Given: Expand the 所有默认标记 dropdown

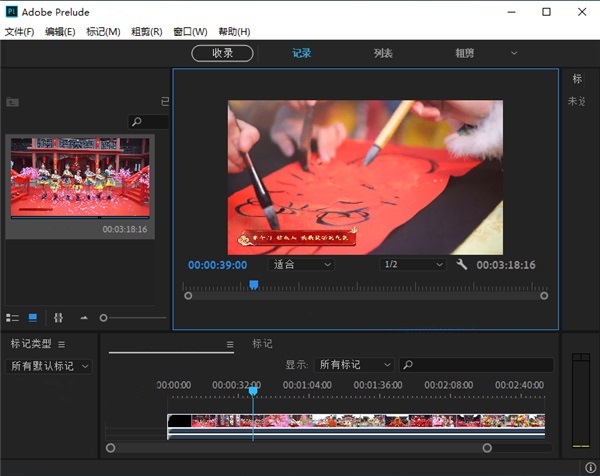Looking at the screenshot, I should pos(49,366).
